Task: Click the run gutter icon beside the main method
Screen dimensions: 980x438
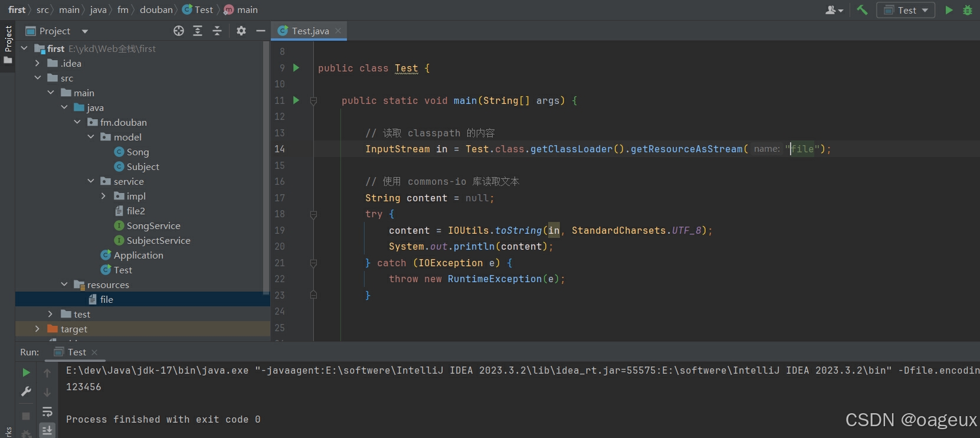Action: [296, 100]
